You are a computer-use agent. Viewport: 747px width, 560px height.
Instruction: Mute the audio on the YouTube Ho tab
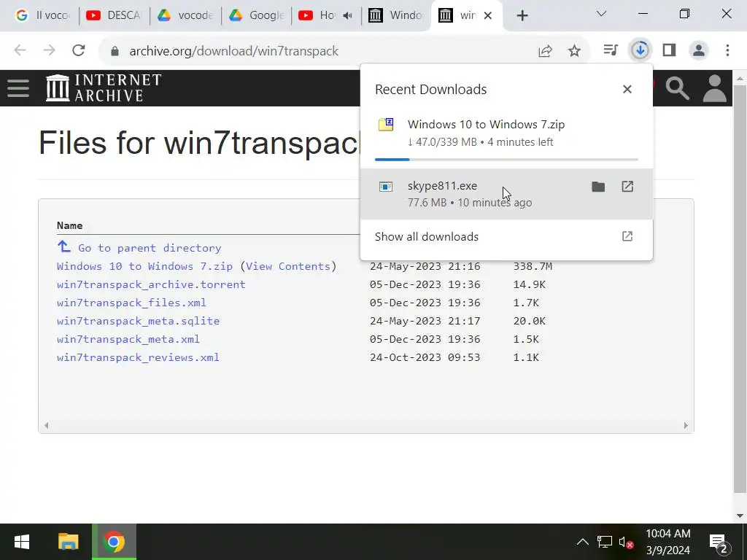tap(347, 16)
